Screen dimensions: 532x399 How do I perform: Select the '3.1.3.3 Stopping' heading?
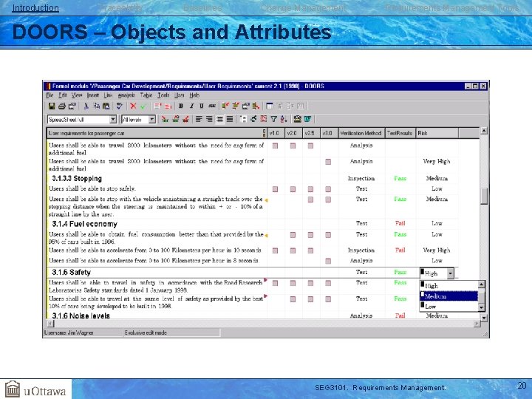[x=77, y=179]
